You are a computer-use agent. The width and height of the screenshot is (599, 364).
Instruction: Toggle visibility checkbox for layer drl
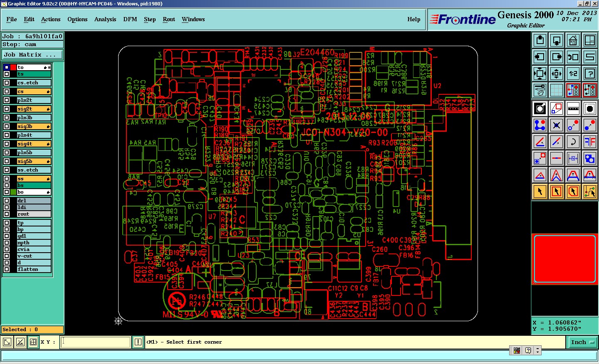tap(7, 201)
